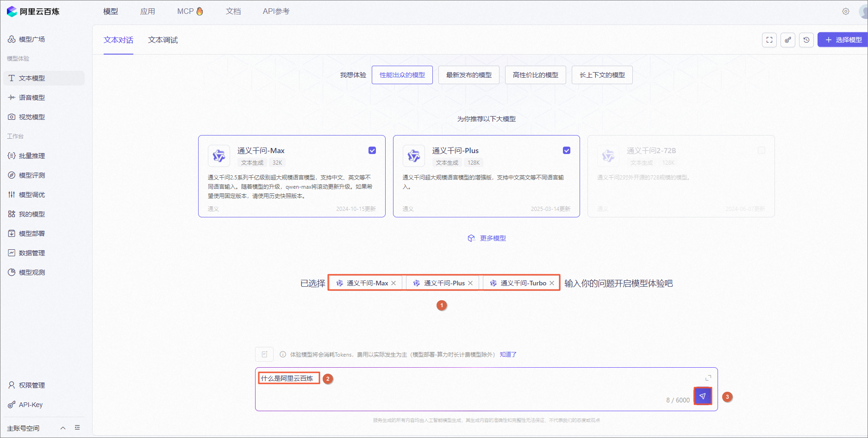Open the 更多模型 link
Image resolution: width=868 pixels, height=438 pixels.
pyautogui.click(x=487, y=238)
